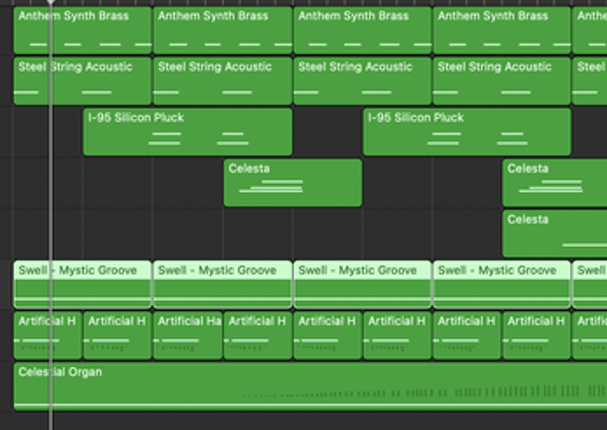607x430 pixels.
Task: Select the Artificial Ha region
Action: (x=187, y=335)
